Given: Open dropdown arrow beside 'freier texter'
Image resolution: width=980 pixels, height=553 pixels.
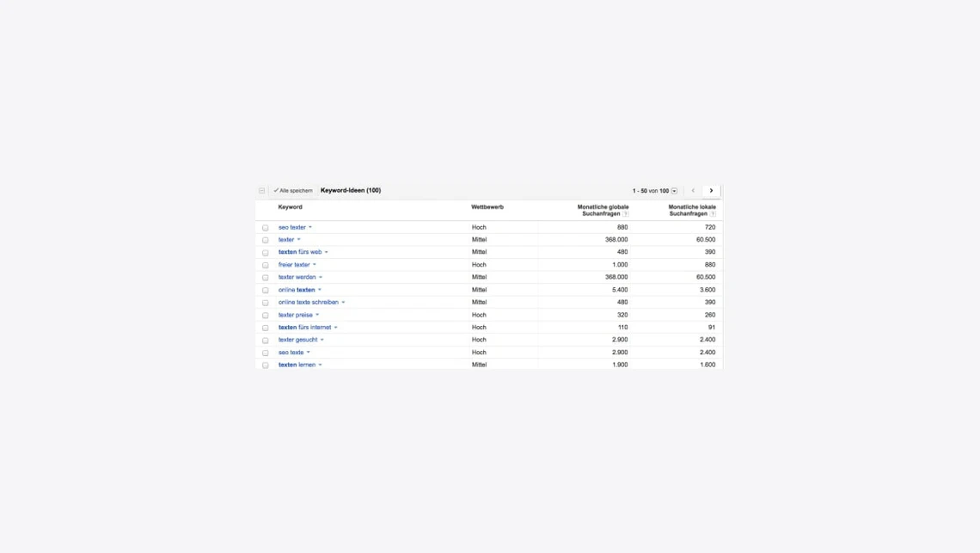Looking at the screenshot, I should 315,265.
